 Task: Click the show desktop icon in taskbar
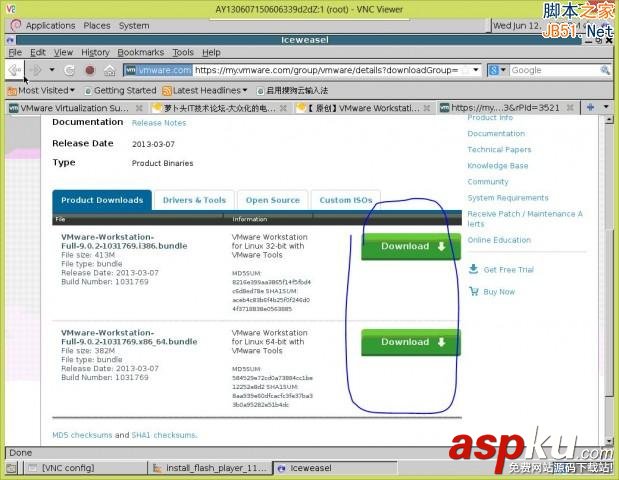click(11, 469)
